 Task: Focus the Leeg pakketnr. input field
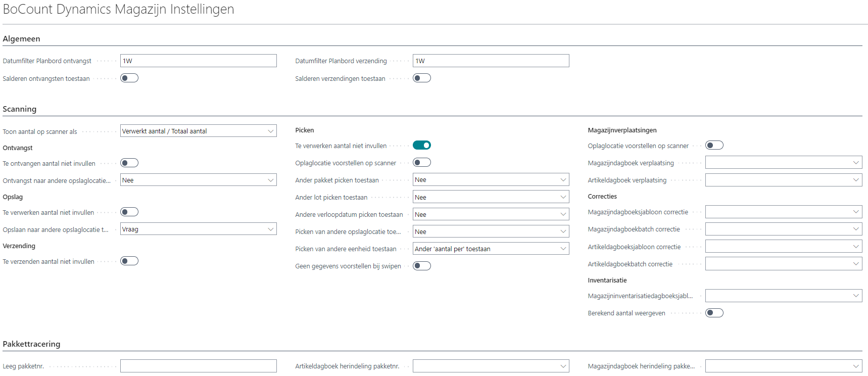(199, 366)
